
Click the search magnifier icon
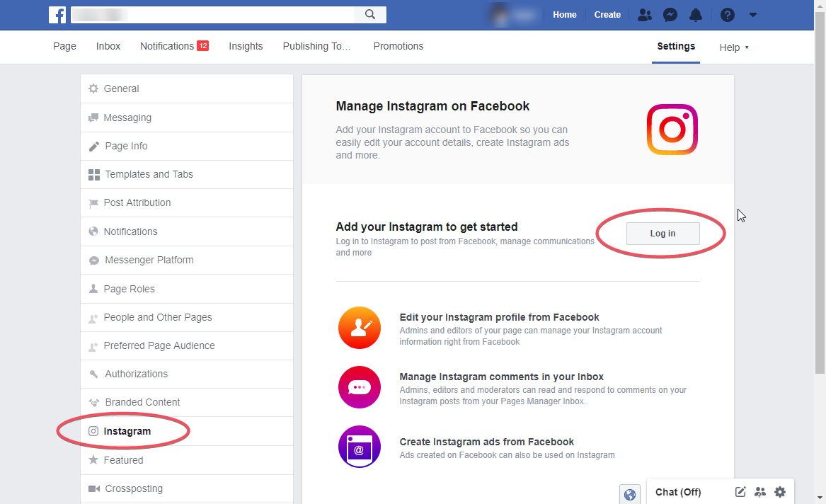[x=370, y=15]
